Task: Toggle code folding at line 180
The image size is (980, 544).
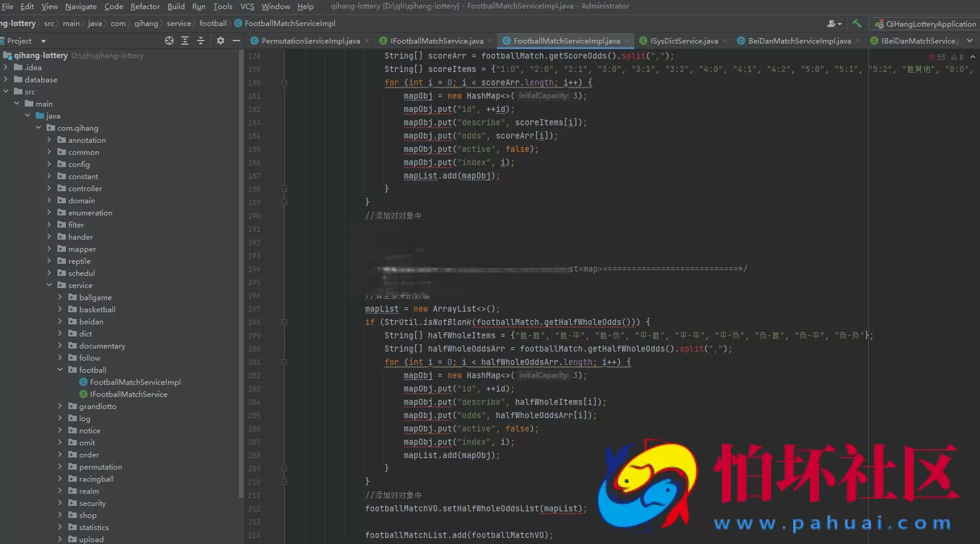Action: (284, 83)
